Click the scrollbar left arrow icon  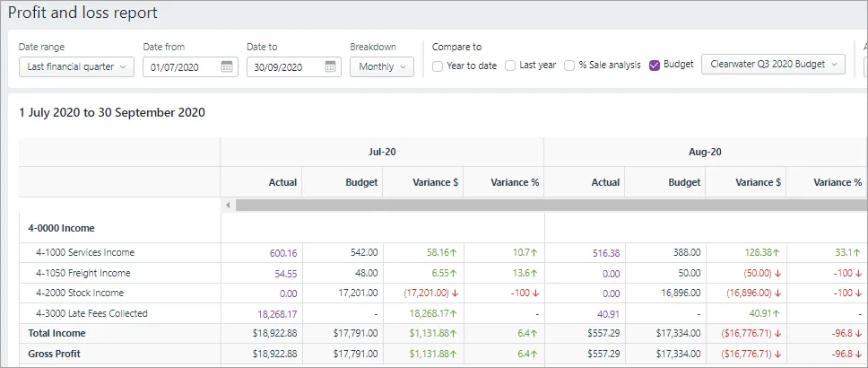click(x=228, y=206)
